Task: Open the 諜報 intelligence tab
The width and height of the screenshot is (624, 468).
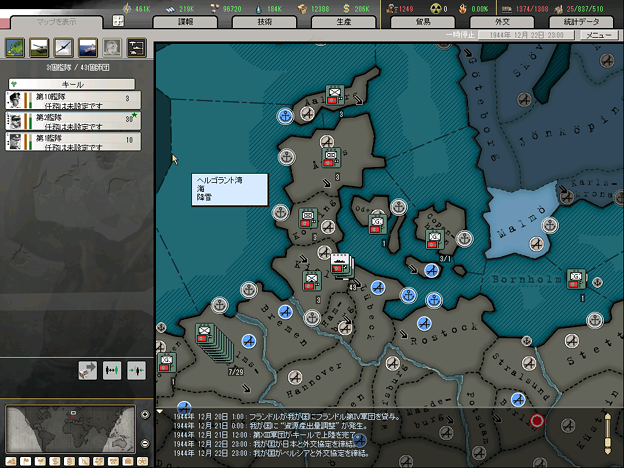Action: [185, 22]
